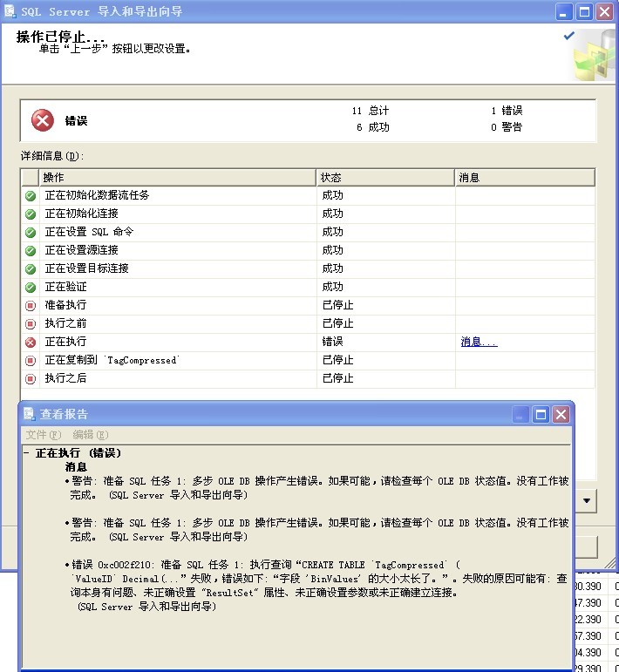
Task: Open the 消息... link for 正在执行
Action: [x=479, y=342]
